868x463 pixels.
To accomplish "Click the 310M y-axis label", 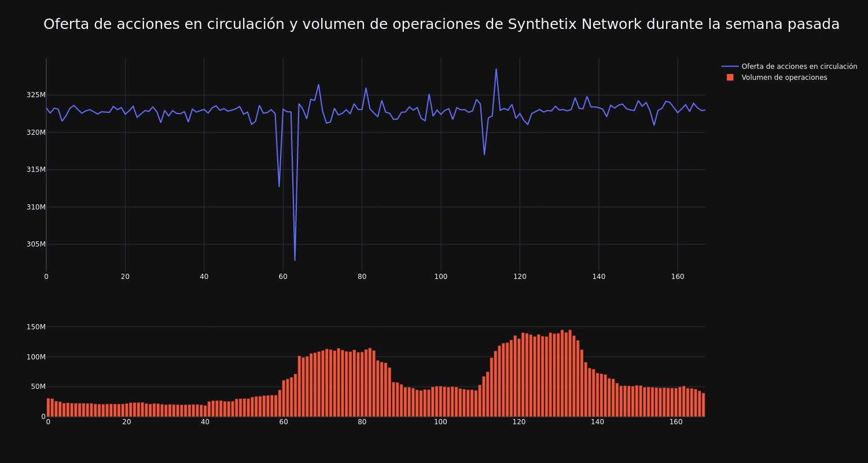I will click(36, 207).
